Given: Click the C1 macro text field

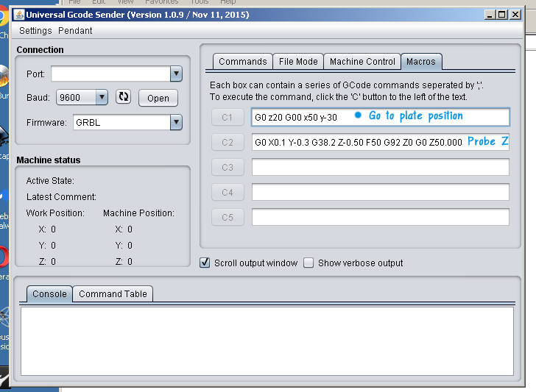Looking at the screenshot, I should point(381,117).
